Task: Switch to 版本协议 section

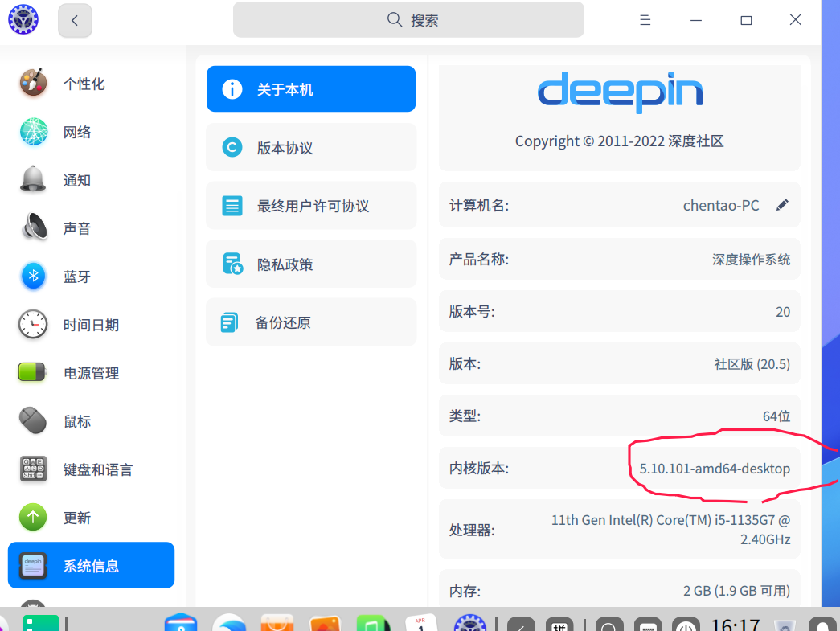Action: tap(311, 147)
